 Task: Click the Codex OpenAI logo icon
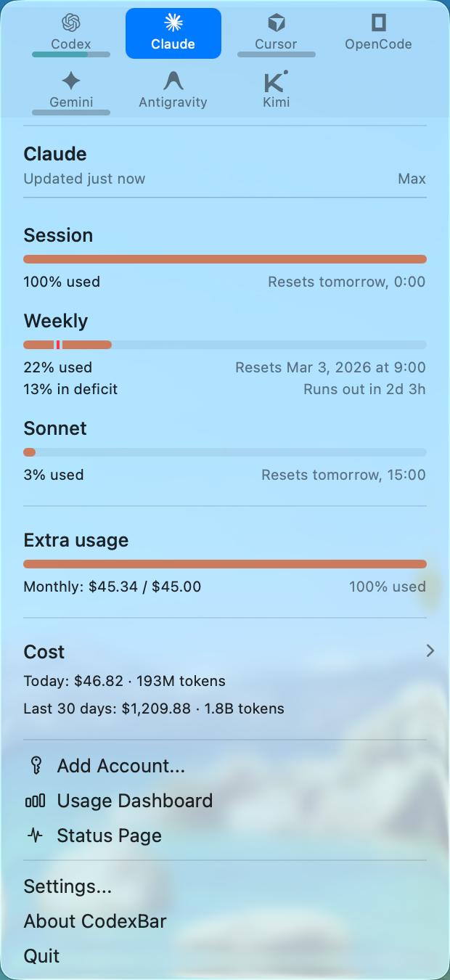coord(70,23)
